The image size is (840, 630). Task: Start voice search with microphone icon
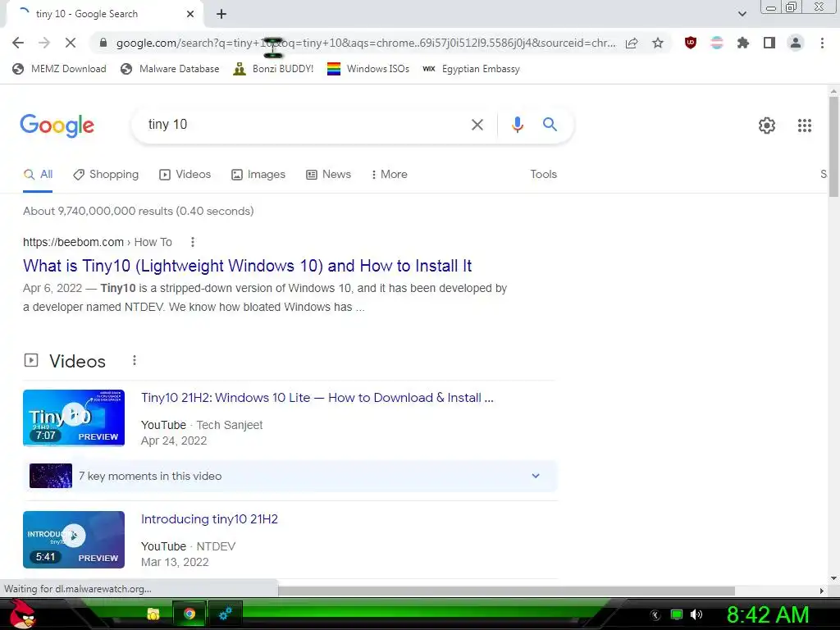517,125
